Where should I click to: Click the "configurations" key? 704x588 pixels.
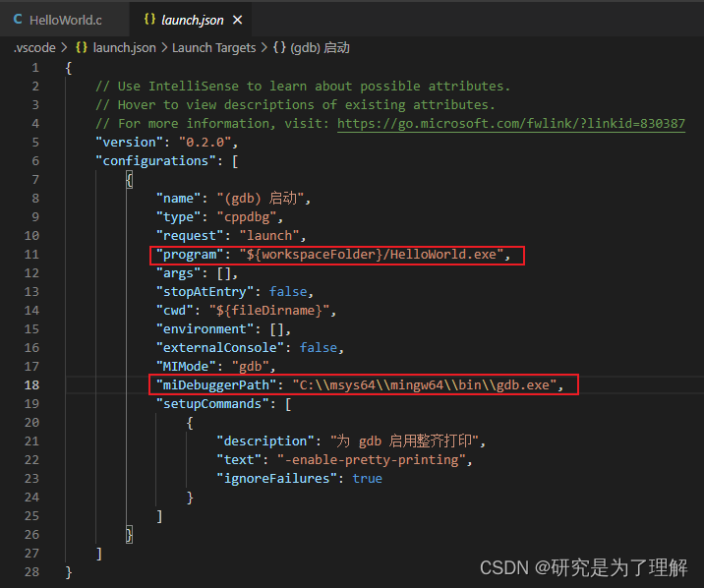click(155, 161)
